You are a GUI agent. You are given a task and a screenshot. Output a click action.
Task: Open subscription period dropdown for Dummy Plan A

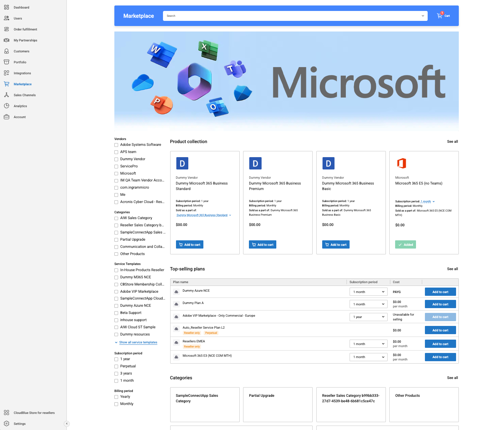pos(368,304)
